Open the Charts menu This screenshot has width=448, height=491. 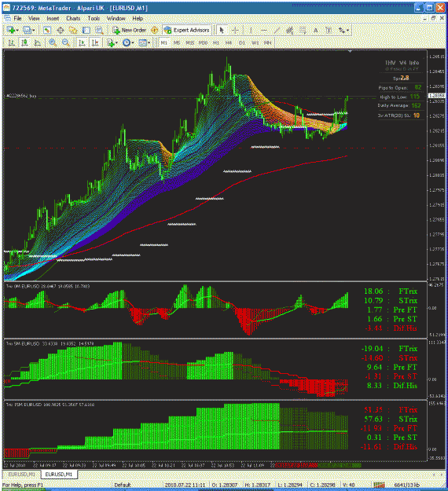click(x=73, y=19)
